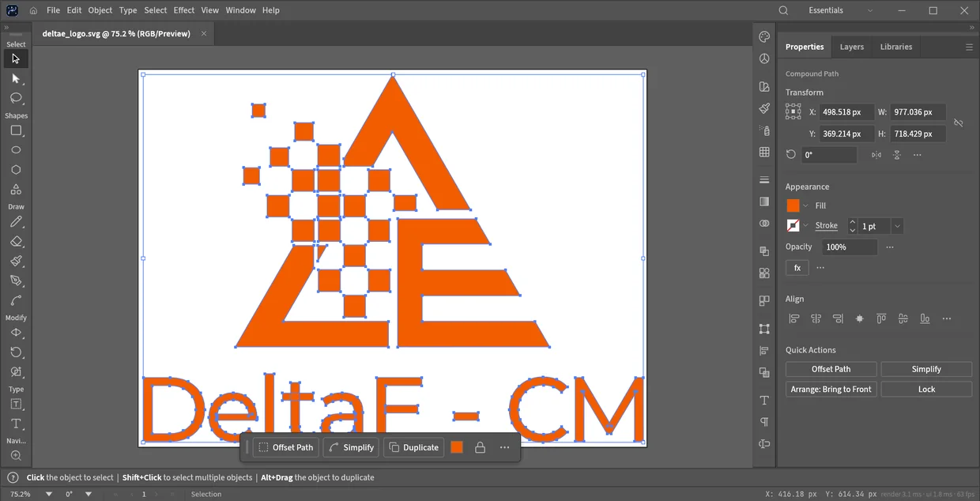
Task: Select the Selection arrow tool
Action: point(16,58)
